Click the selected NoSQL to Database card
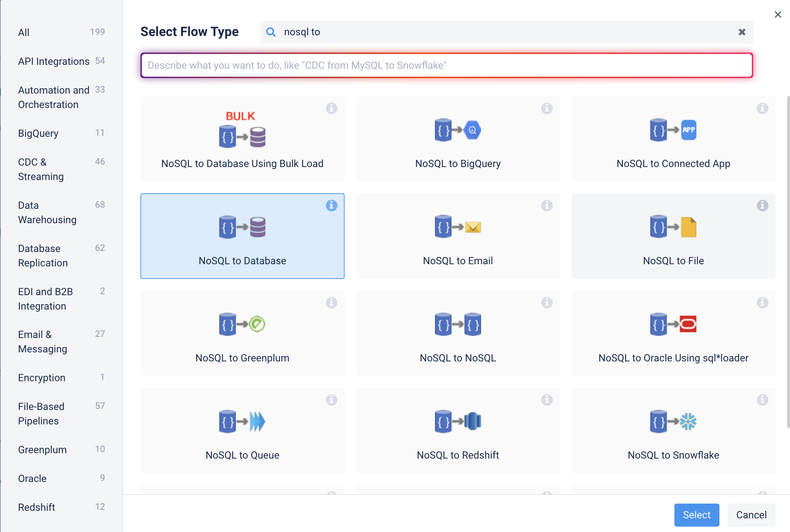790x532 pixels. tap(242, 236)
